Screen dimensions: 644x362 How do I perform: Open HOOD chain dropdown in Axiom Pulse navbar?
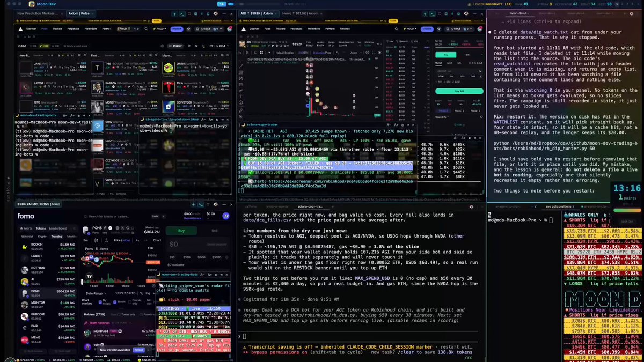point(160,29)
